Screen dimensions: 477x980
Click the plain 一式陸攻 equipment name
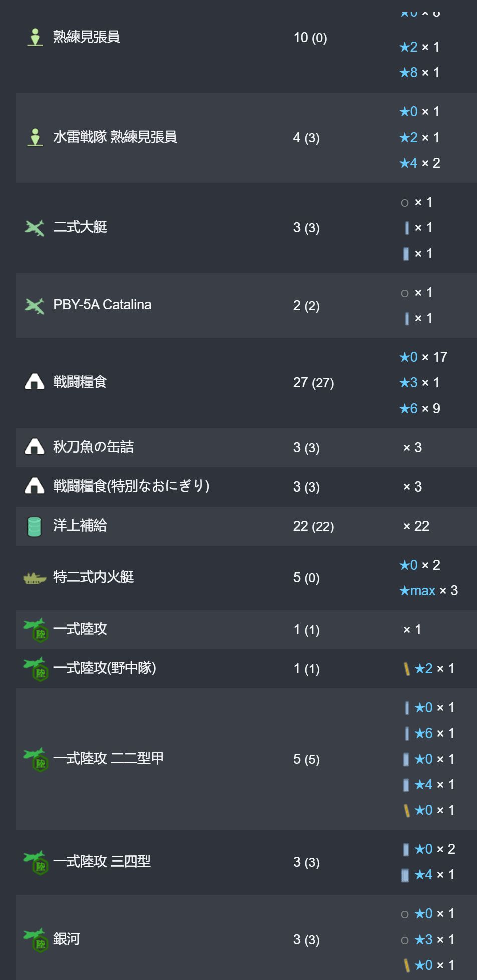tap(80, 629)
